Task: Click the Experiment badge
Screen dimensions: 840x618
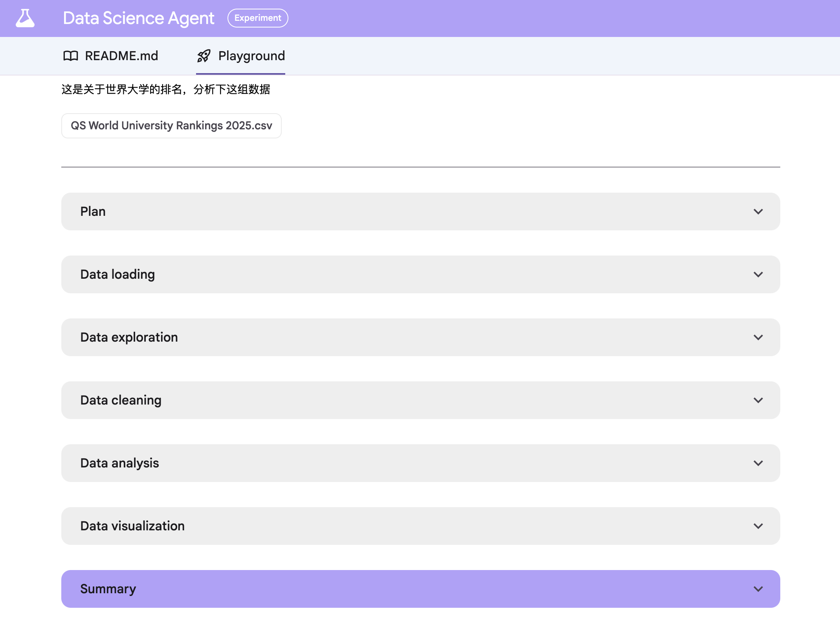Action: (258, 18)
